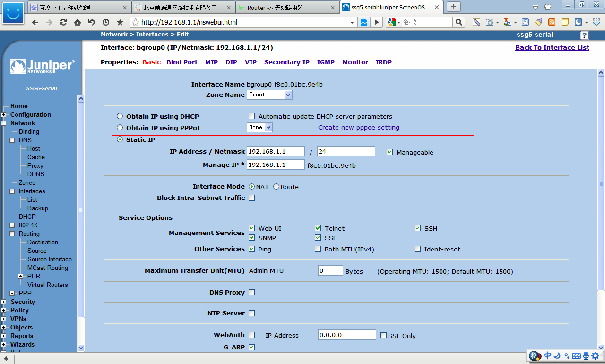Expand the PBR routing node
The width and height of the screenshot is (605, 364).
21,277
